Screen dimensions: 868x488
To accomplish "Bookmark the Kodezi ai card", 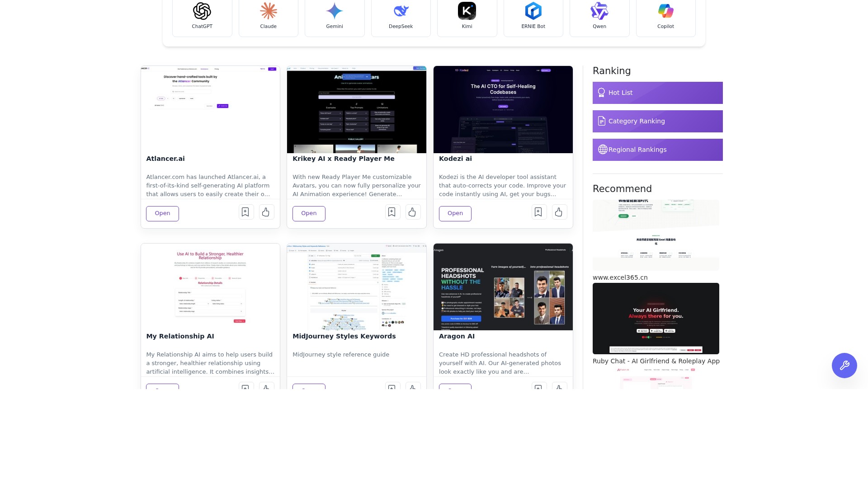I will coord(539,212).
